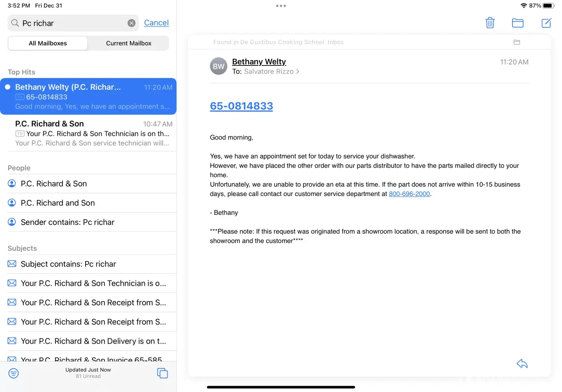Image resolution: width=562 pixels, height=392 pixels.
Task: Call 800-696-2000 phone link
Action: [409, 194]
